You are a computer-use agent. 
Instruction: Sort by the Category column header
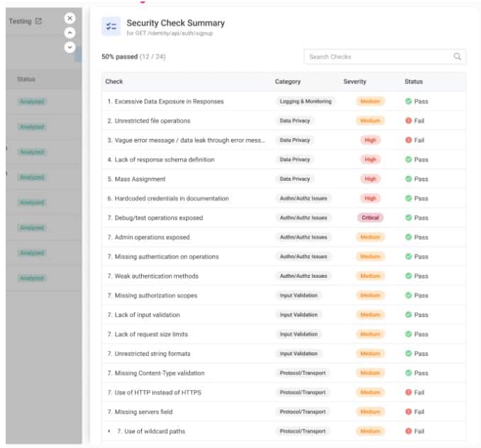[288, 82]
